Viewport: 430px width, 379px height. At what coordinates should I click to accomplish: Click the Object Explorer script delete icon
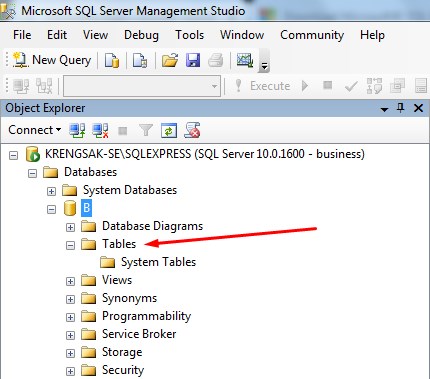tap(192, 130)
